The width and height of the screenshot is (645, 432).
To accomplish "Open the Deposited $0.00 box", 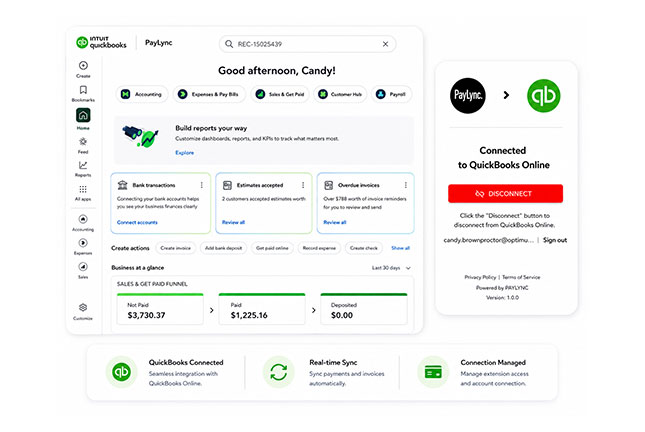I will (x=364, y=309).
